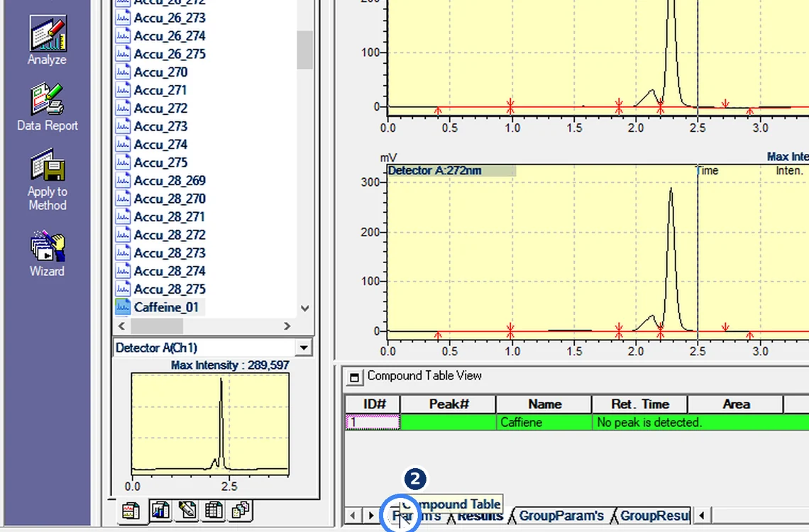Select the chromatogram data files tab icon

131,511
